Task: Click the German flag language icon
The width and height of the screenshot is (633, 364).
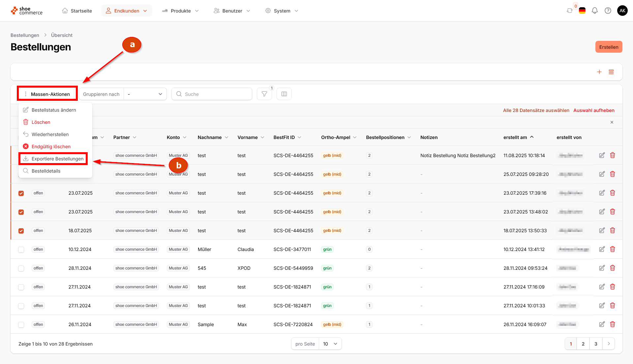Action: pos(582,11)
